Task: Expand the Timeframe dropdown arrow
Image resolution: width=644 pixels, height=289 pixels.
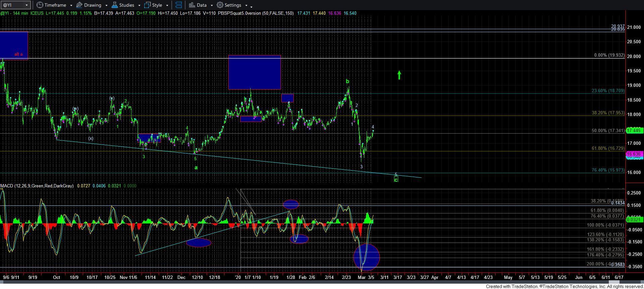Action: [71, 5]
